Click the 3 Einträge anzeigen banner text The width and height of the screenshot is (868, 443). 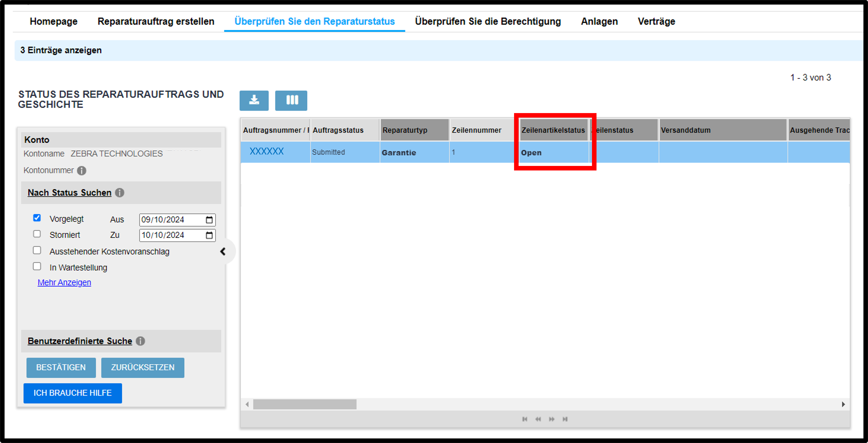[61, 50]
